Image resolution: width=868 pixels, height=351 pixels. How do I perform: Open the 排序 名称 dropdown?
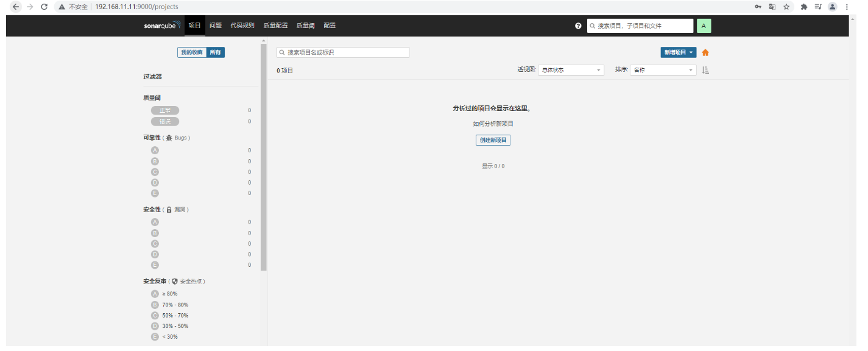tap(663, 70)
